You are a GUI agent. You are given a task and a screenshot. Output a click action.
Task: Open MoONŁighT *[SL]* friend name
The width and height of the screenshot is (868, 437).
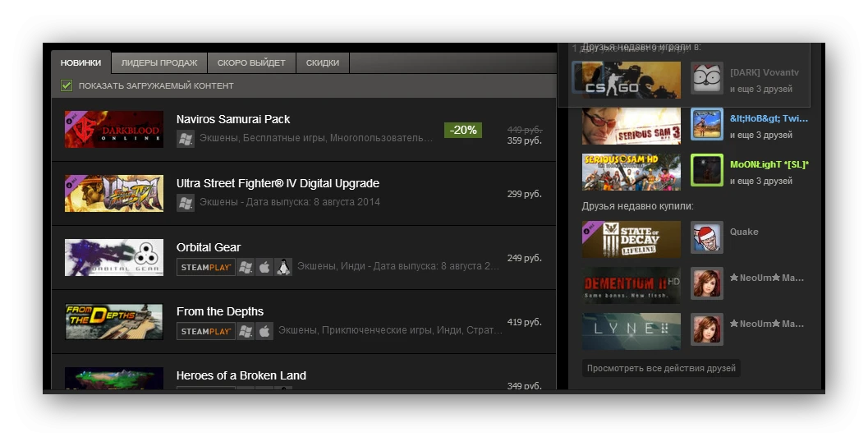[769, 164]
